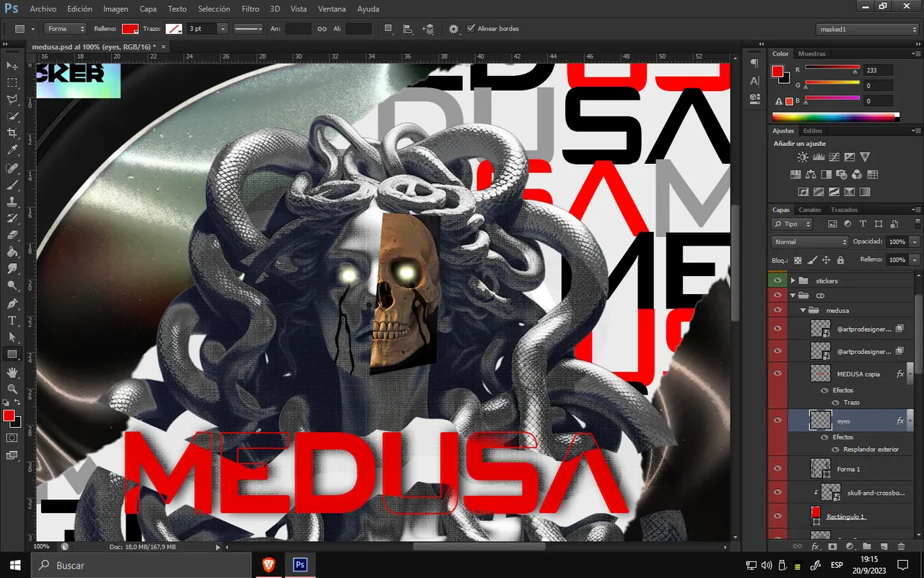Click the delete layer trash icon
The height and width of the screenshot is (578, 924).
pyautogui.click(x=901, y=546)
